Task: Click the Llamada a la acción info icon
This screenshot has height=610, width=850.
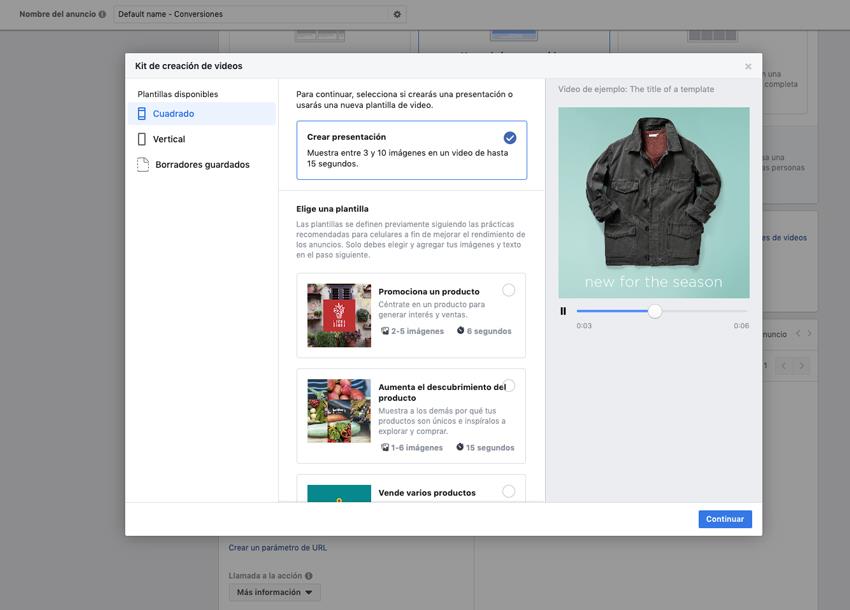Action: tap(308, 576)
